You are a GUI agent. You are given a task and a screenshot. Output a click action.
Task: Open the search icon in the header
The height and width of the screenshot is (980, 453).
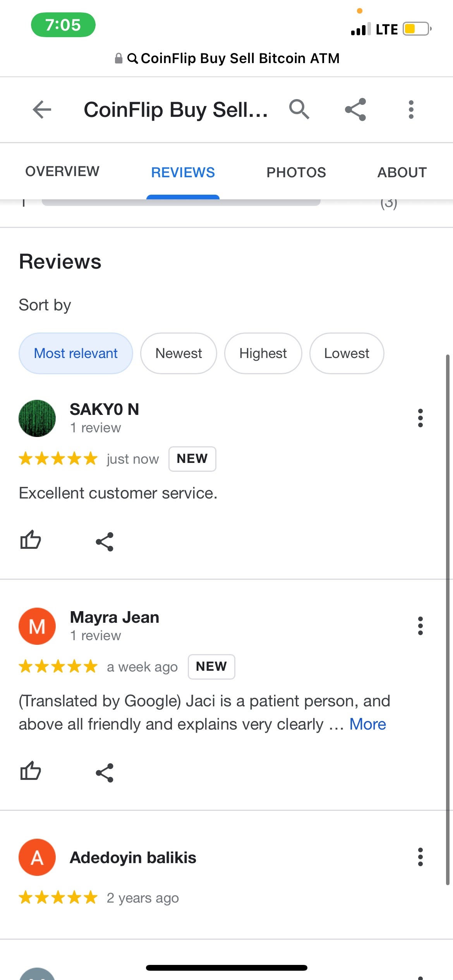pyautogui.click(x=300, y=110)
